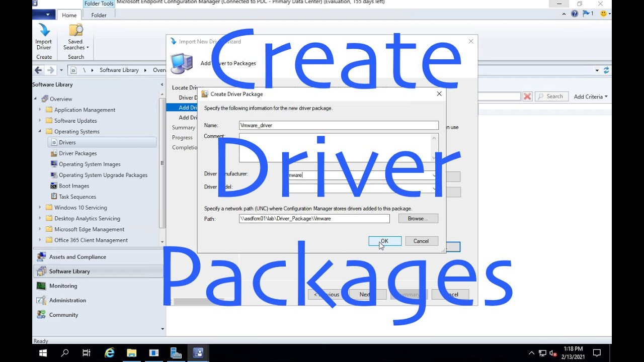Viewport: 644px width, 362px height.
Task: Click the Path field with UNC path
Action: pyautogui.click(x=314, y=219)
